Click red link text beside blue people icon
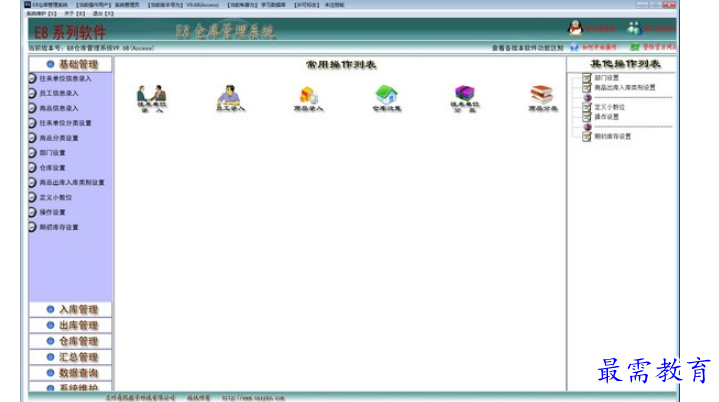This screenshot has height=402, width=719. click(x=660, y=28)
